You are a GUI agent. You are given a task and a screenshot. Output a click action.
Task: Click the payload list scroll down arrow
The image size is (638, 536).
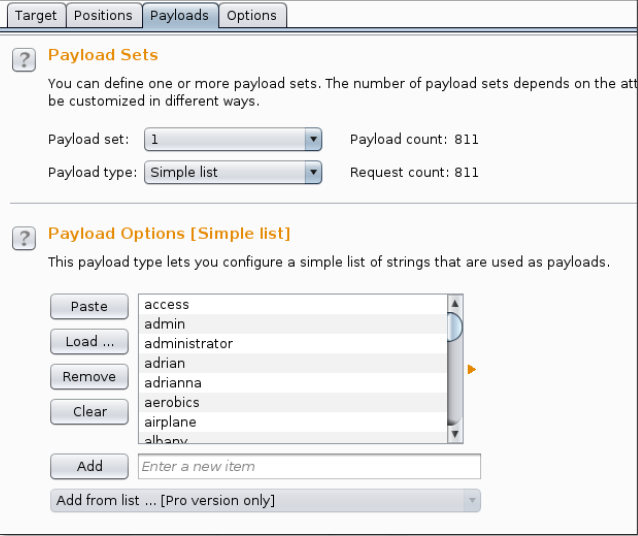point(455,434)
